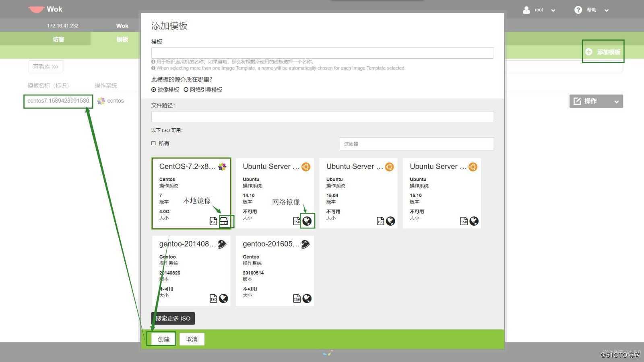Click the ISO file icon on Ubuntu 15.04 card
Viewport: 644px width, 362px height.
[x=380, y=221]
